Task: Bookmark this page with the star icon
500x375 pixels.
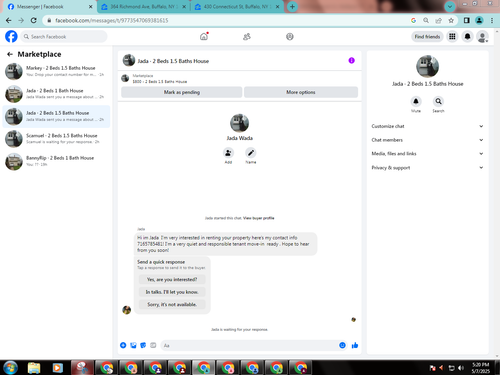Action: click(451, 20)
